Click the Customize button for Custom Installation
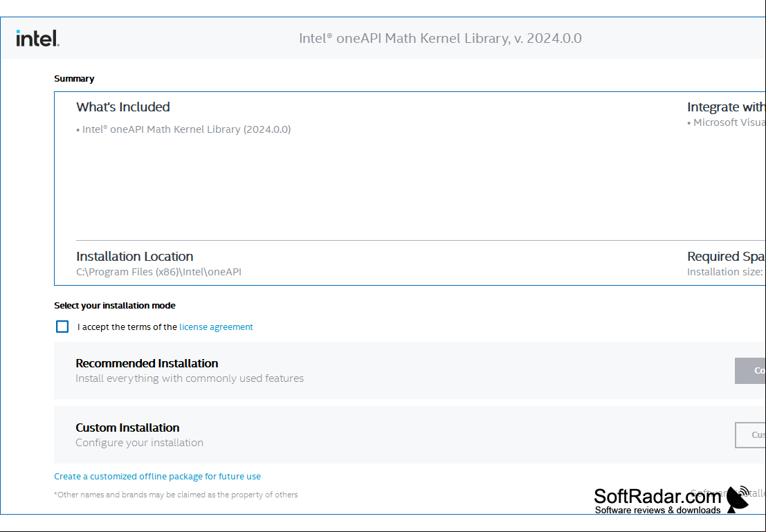Viewport: 766px width, 532px height. coord(750,434)
